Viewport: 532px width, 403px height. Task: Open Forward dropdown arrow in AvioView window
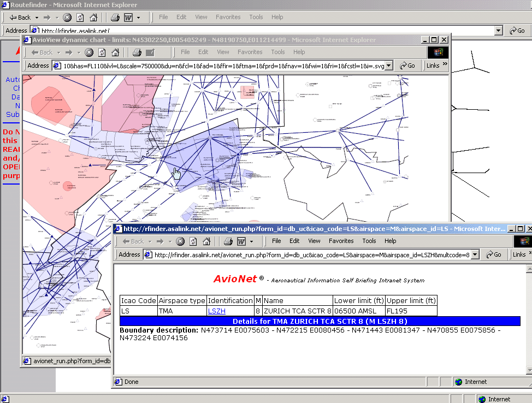[x=79, y=53]
